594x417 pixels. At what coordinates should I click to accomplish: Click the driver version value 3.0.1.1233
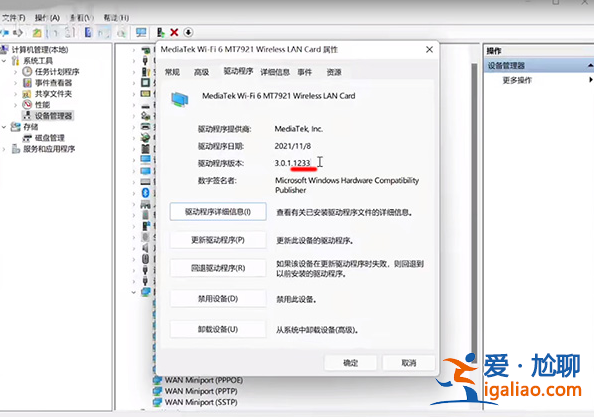292,163
